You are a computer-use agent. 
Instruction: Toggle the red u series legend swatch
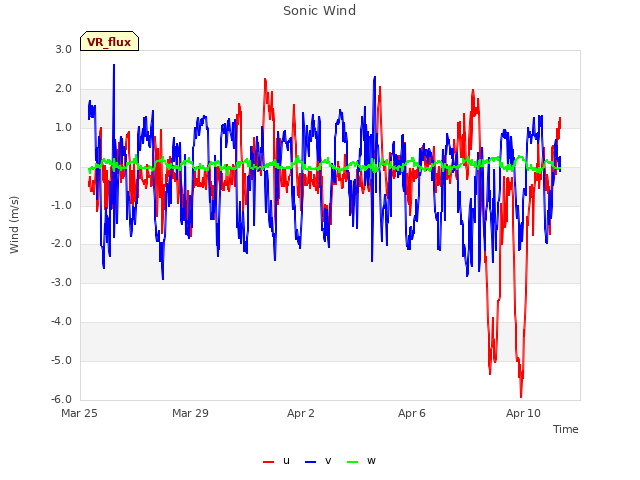(x=269, y=462)
